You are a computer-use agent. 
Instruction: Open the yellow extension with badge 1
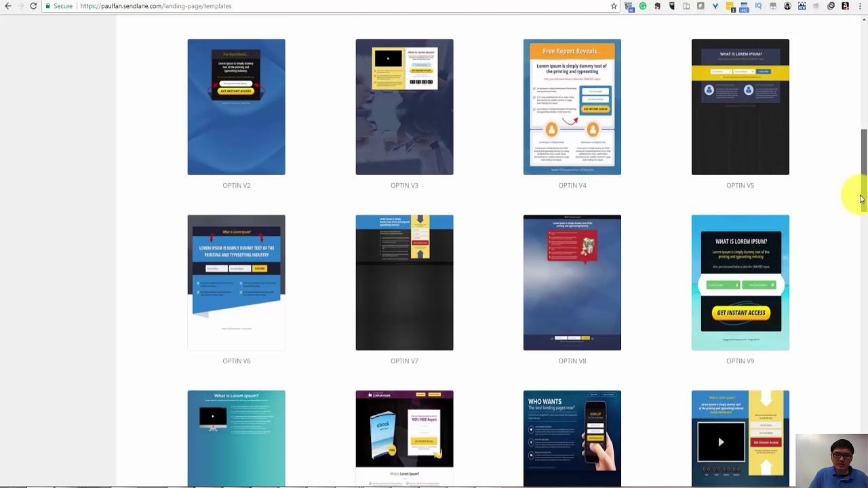730,6
